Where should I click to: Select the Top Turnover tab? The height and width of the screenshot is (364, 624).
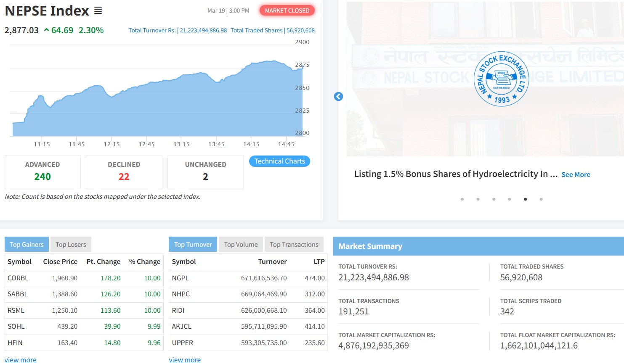tap(193, 245)
